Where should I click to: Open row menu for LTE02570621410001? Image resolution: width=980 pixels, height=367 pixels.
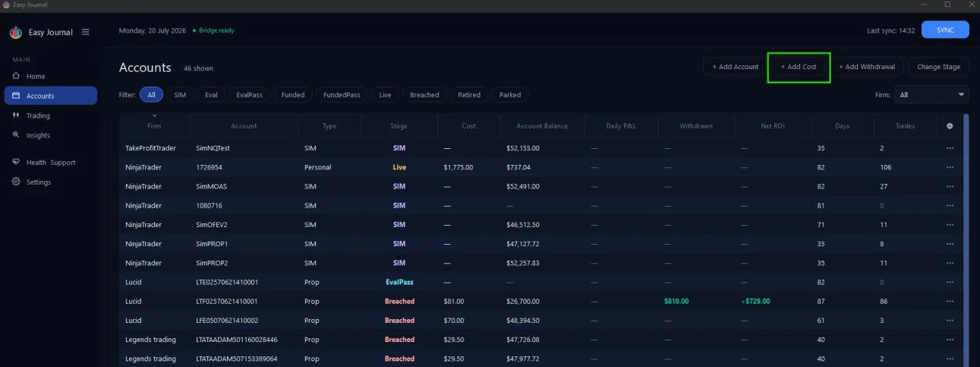point(950,282)
